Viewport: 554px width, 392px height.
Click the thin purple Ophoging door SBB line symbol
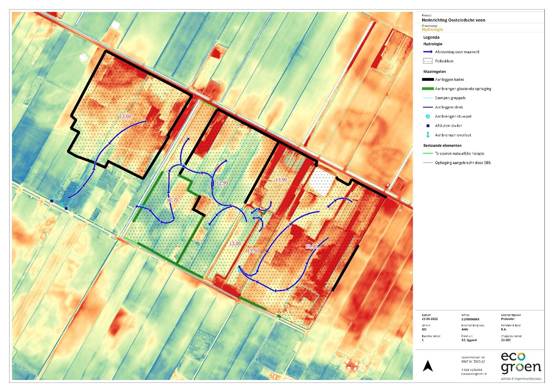428,163
